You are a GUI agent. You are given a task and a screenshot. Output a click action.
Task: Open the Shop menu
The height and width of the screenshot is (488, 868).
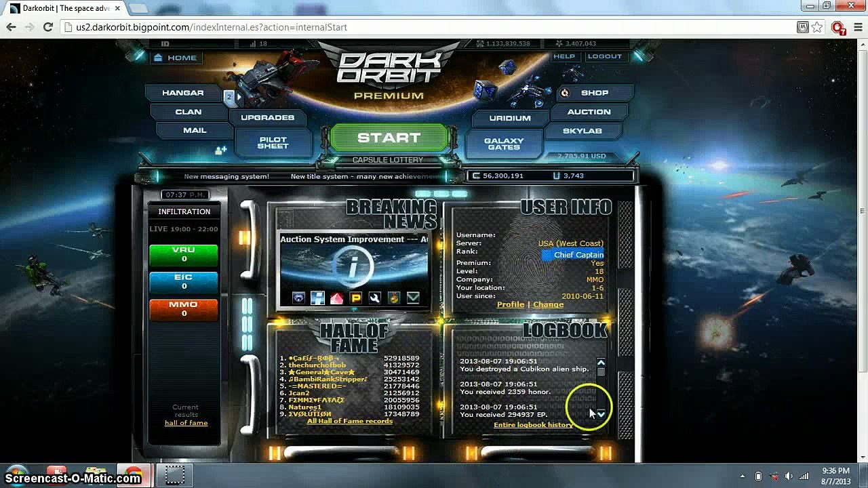pos(595,93)
